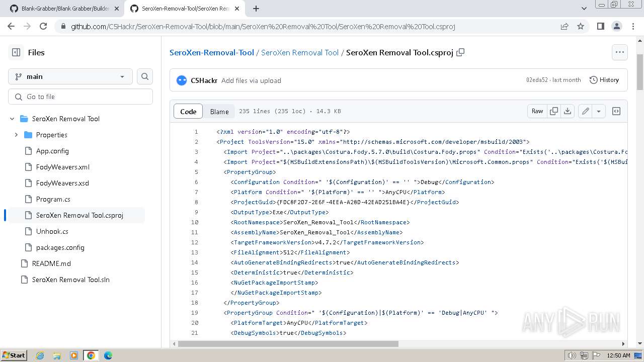
Task: Reload the page
Action: (x=43, y=26)
